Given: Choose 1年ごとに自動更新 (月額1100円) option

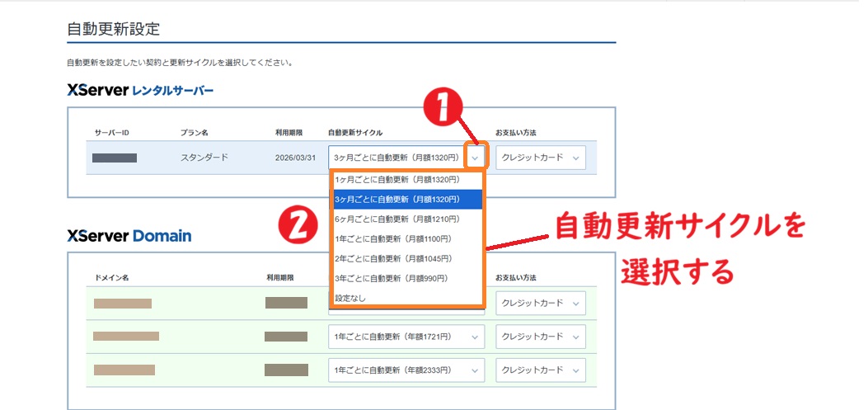Looking at the screenshot, I should coord(408,238).
